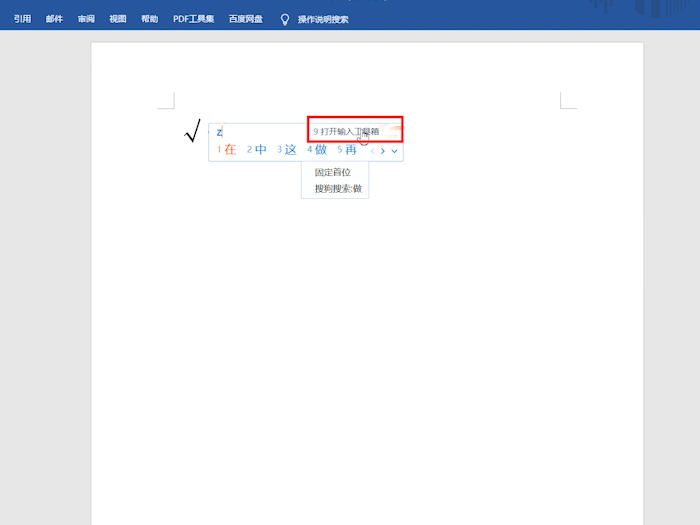This screenshot has width=700, height=525.
Task: Open the 帮助 tab
Action: [150, 19]
